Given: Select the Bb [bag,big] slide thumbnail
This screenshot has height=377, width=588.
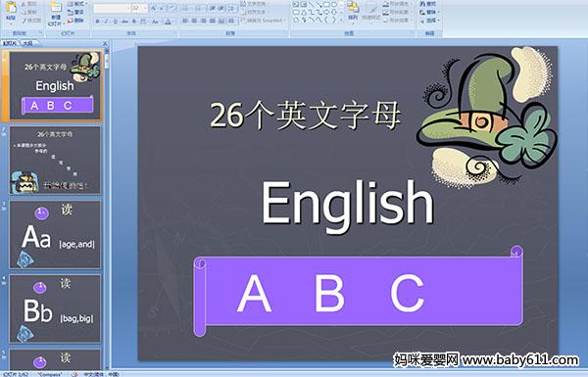Looking at the screenshot, I should (x=55, y=308).
